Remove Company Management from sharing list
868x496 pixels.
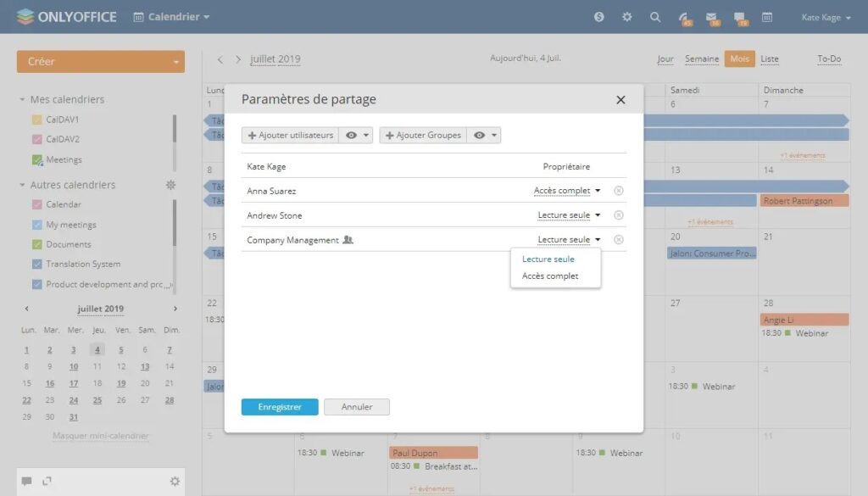[x=618, y=239]
